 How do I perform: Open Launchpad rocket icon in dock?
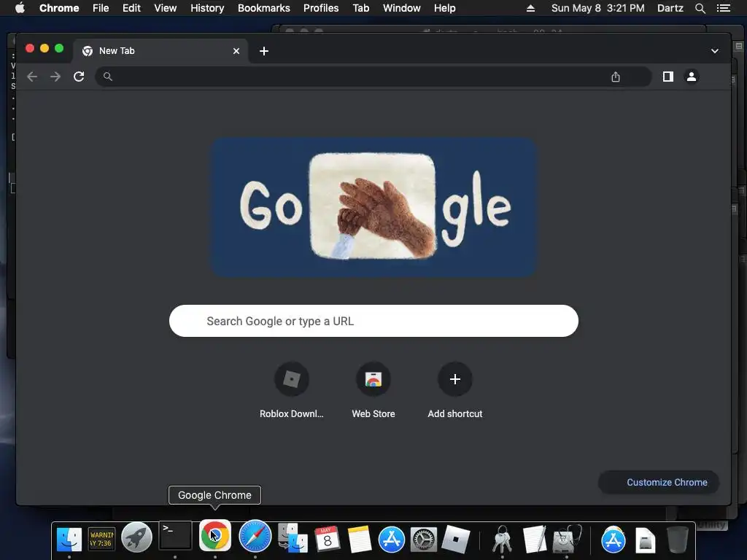[136, 537]
